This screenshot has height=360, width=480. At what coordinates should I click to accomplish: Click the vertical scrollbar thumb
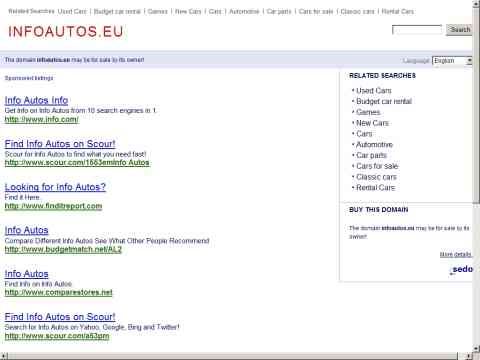pyautogui.click(x=476, y=105)
